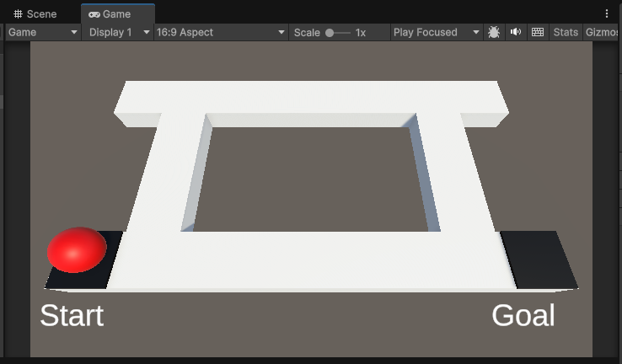Click the black goal platform
The height and width of the screenshot is (364, 622).
[x=541, y=259]
